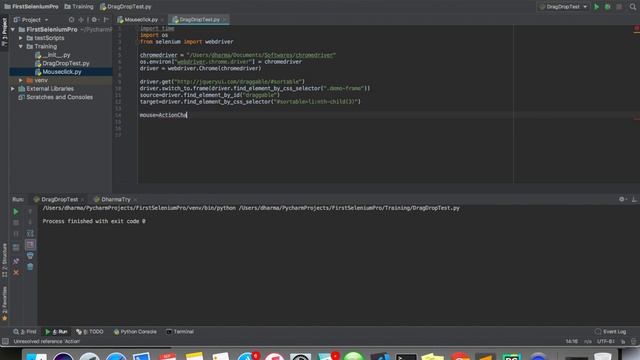Viewport: 640px width, 360px height.
Task: Click line 14 mouse=ActionCha in editor
Action: click(163, 115)
